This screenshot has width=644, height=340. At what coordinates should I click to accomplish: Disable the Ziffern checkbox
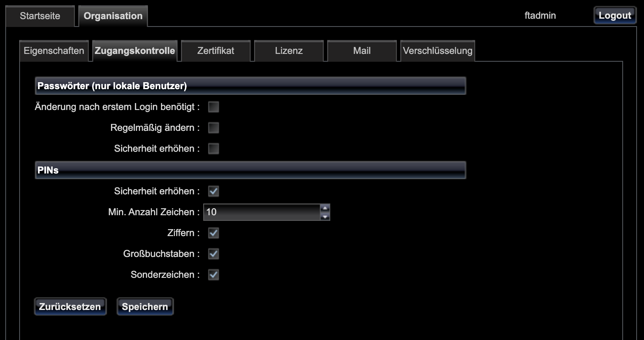[213, 233]
